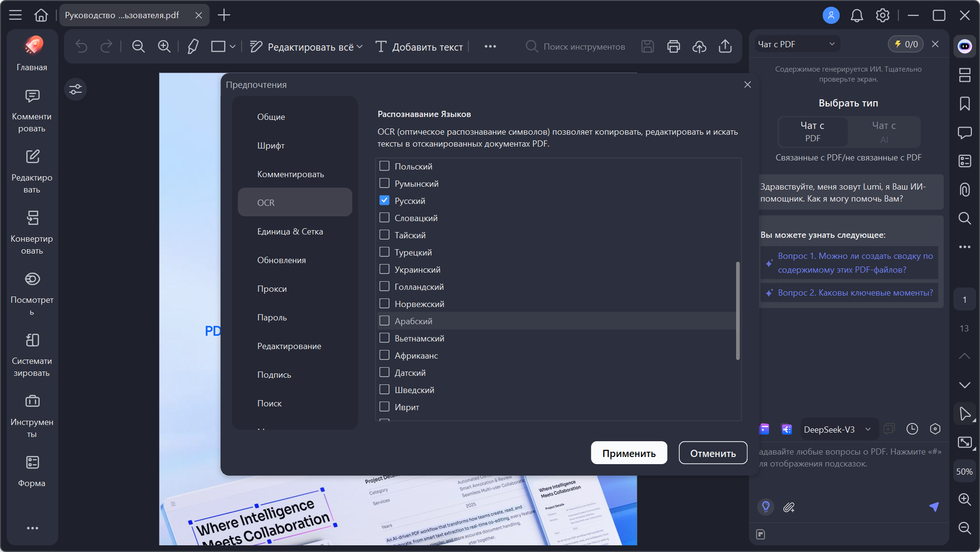Click the Вопрос 2 suggested question link

(855, 293)
